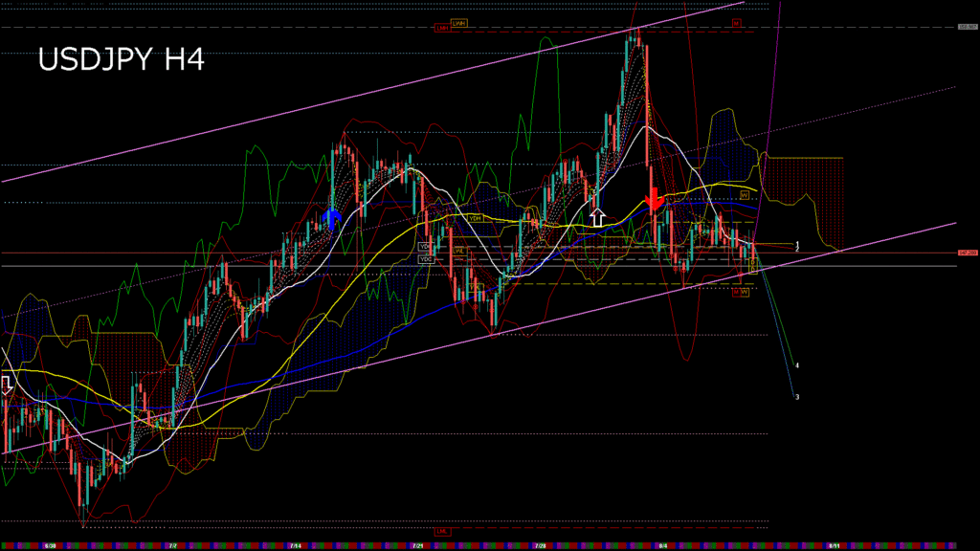Click the 7/28 date on time axis

click(541, 545)
